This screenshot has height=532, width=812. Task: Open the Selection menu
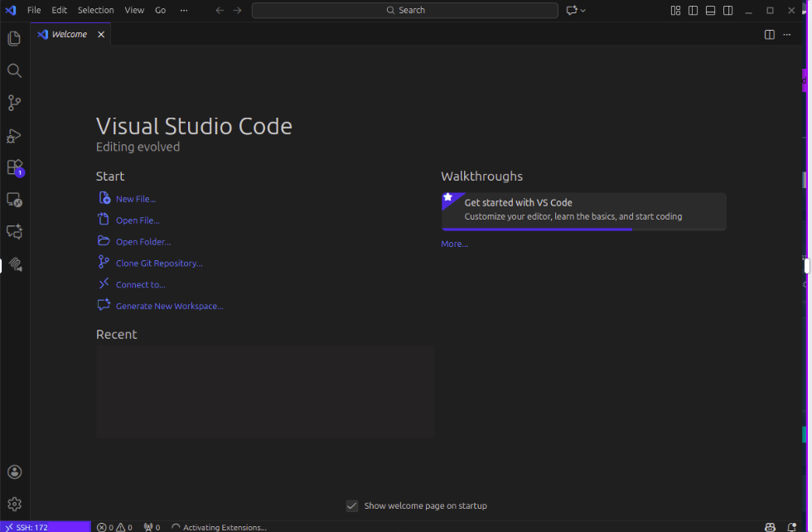pos(95,10)
